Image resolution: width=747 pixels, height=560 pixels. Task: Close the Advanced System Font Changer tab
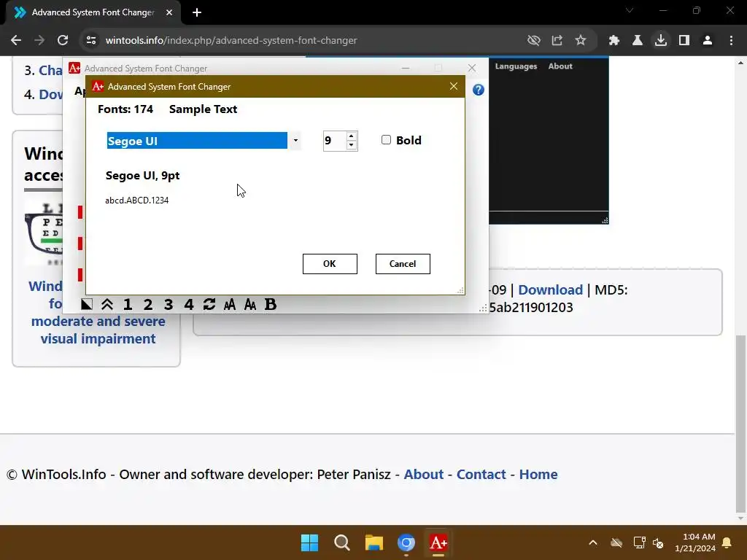(x=169, y=12)
